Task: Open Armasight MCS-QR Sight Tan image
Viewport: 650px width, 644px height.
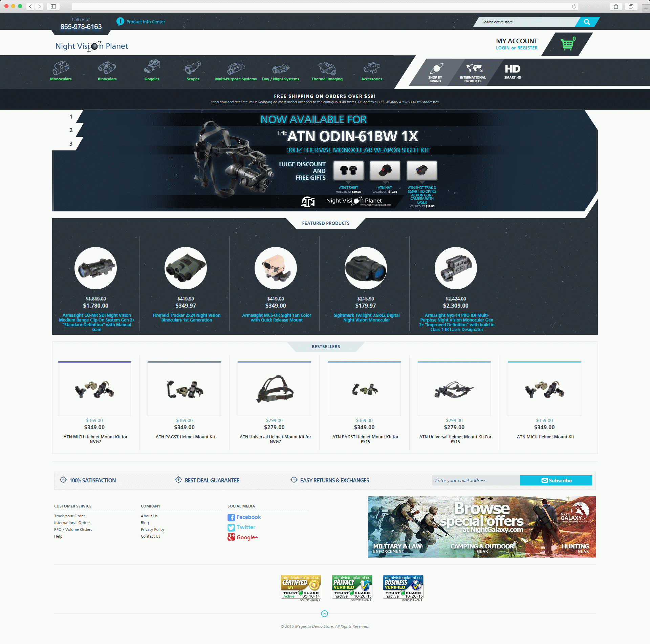Action: [x=276, y=268]
